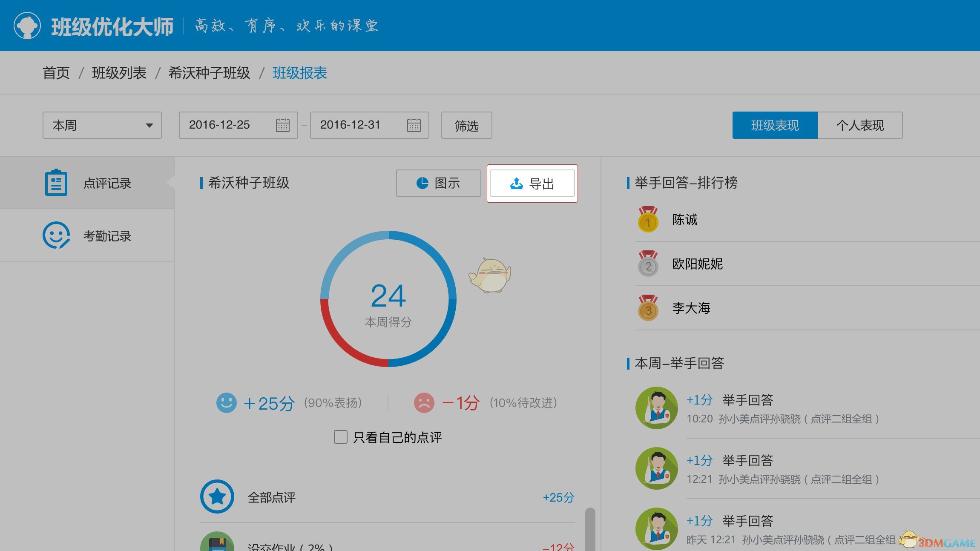Open 班级列表 in the breadcrumb
This screenshot has width=980, height=551.
click(x=119, y=73)
